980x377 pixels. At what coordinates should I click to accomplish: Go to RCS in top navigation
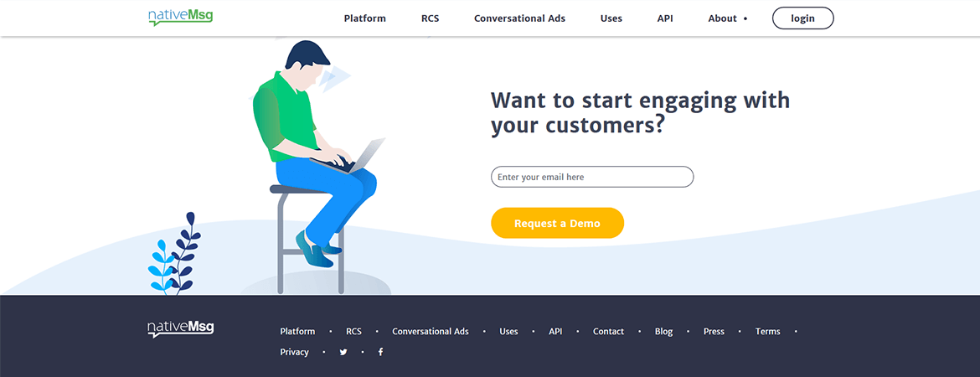tap(430, 18)
